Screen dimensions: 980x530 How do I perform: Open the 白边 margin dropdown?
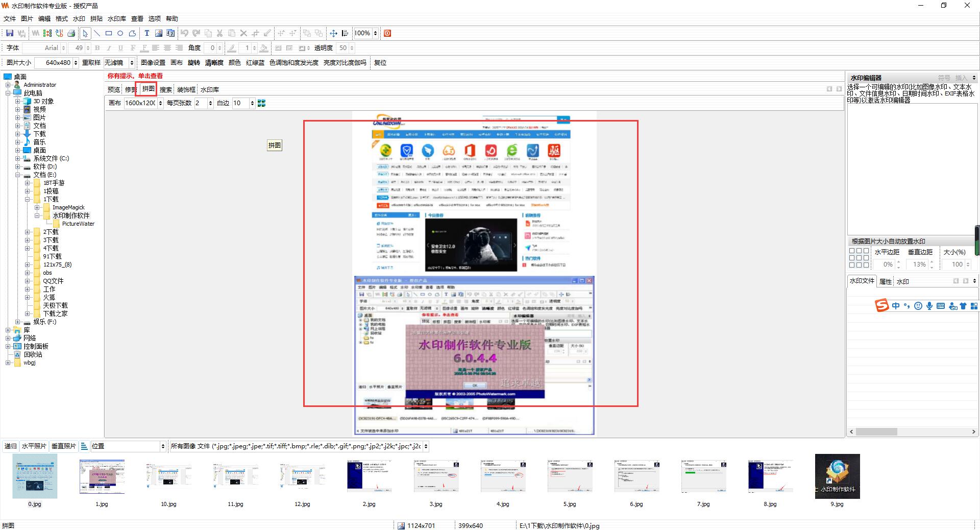(x=252, y=103)
